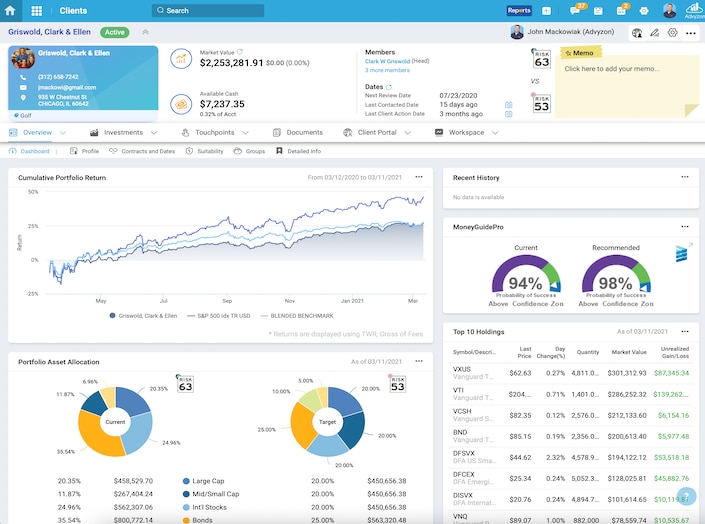Click the Available Cash coin icon
The height and width of the screenshot is (524, 705).
point(181,104)
